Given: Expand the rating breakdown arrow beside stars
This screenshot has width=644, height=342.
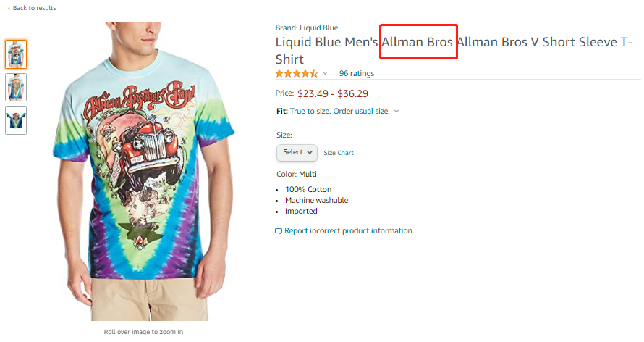Looking at the screenshot, I should coord(326,74).
